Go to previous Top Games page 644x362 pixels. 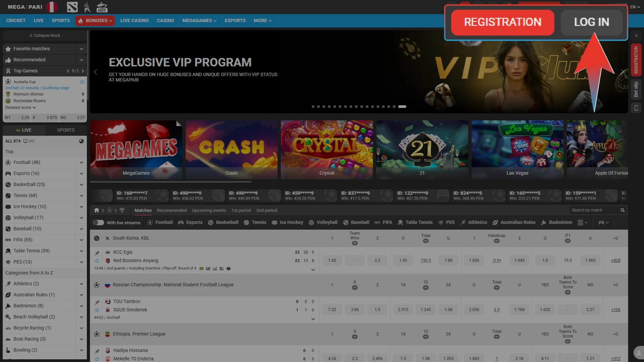68,71
